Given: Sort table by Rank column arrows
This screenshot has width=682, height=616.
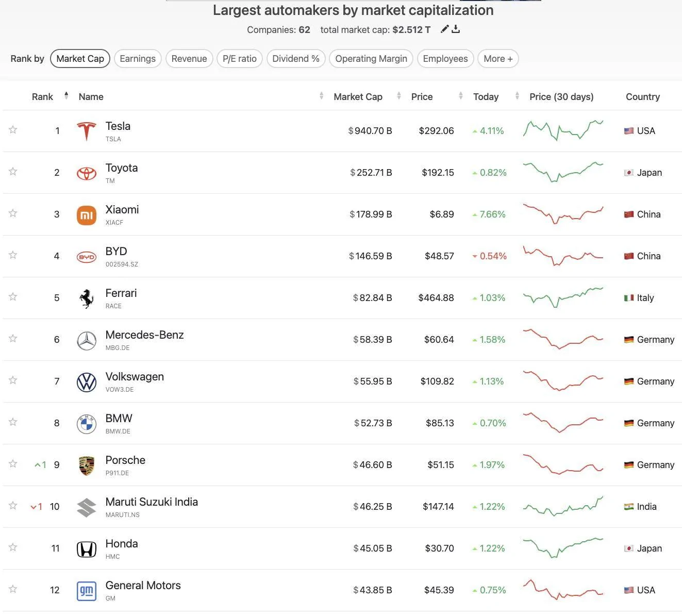Looking at the screenshot, I should pos(66,95).
